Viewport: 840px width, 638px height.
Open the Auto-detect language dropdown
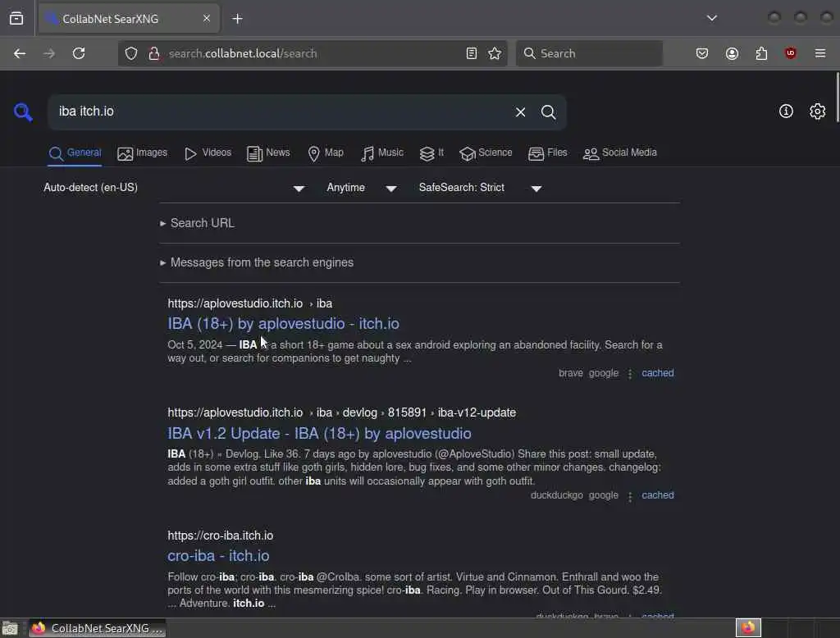(175, 188)
